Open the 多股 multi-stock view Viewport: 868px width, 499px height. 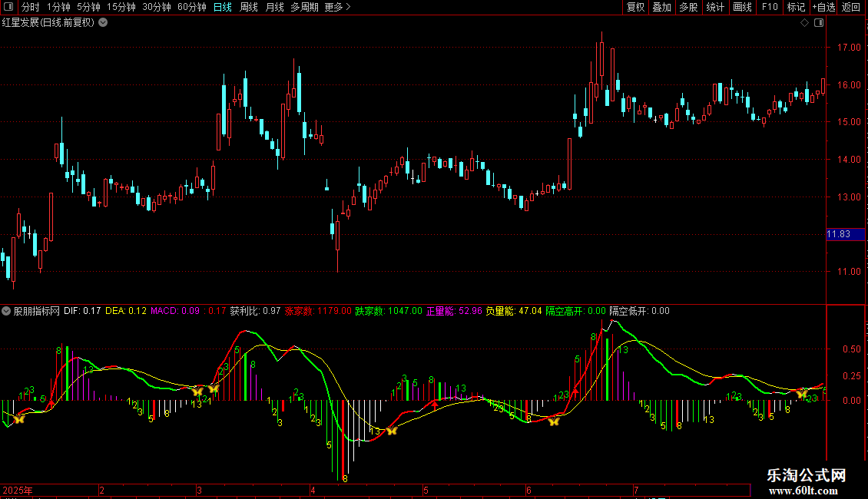pyautogui.click(x=688, y=7)
